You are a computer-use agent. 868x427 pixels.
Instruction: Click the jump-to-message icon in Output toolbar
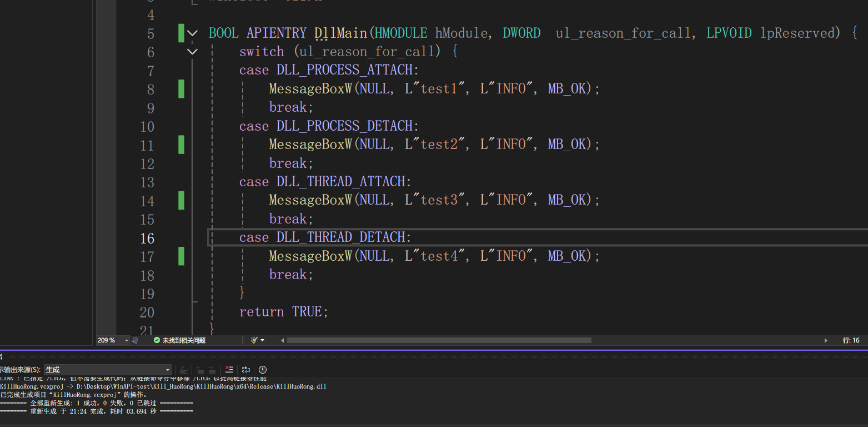(183, 370)
